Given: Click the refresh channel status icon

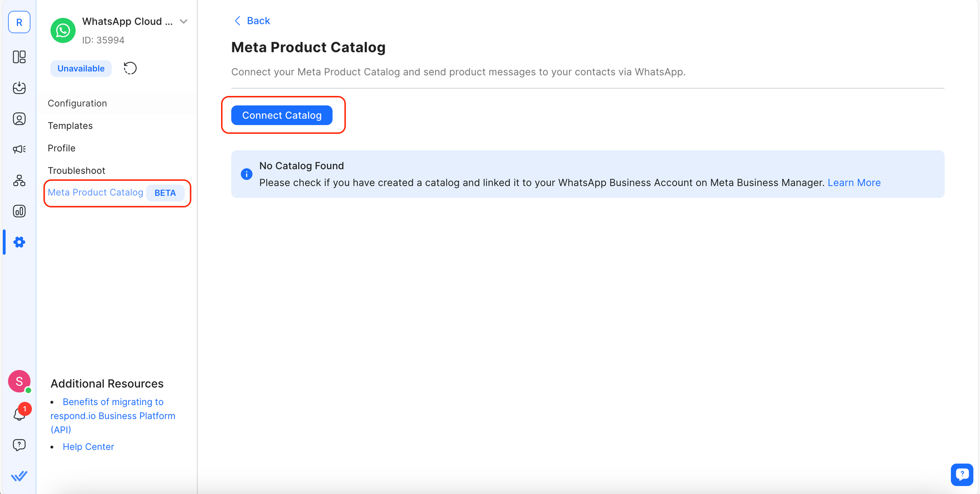Looking at the screenshot, I should (x=130, y=68).
